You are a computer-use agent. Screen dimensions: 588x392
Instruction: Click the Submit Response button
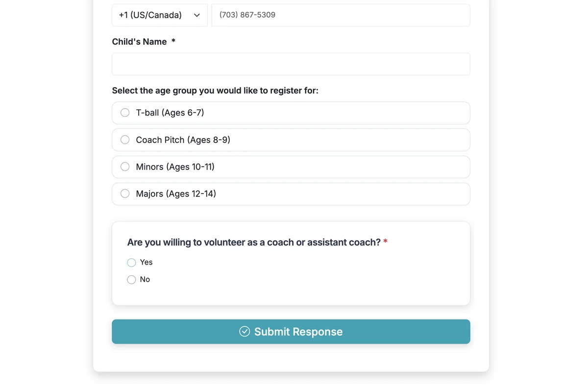pos(291,332)
